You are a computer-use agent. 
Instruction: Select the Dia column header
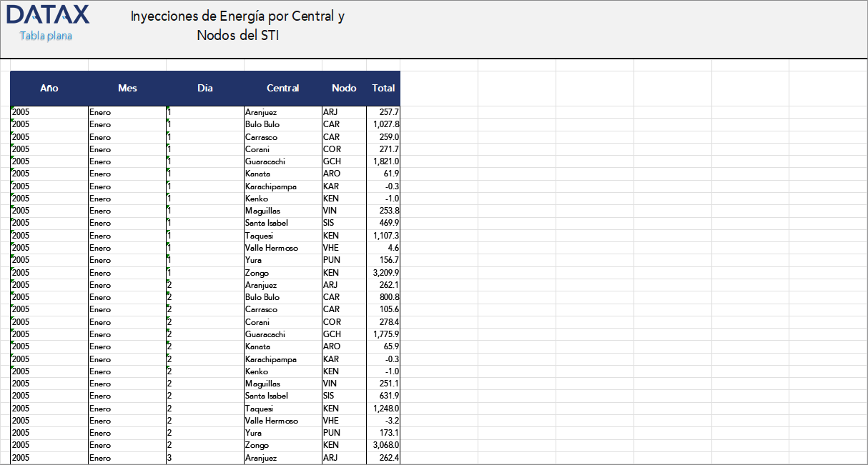[x=205, y=88]
